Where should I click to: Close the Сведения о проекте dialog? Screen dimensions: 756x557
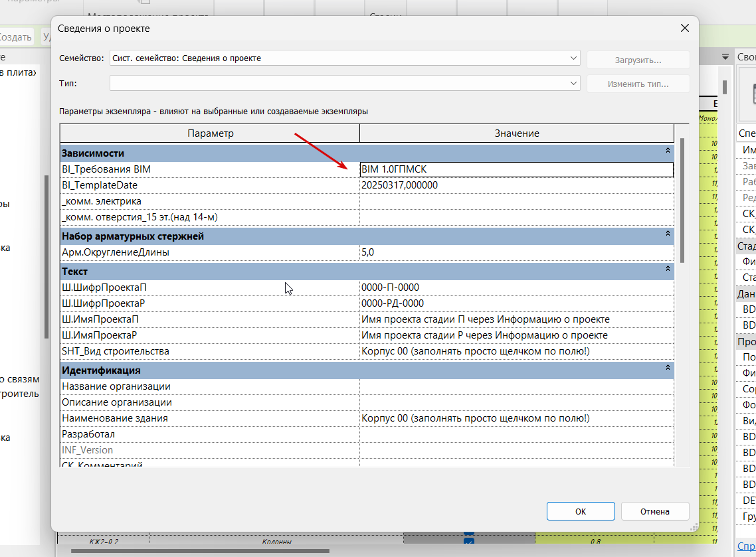point(685,28)
